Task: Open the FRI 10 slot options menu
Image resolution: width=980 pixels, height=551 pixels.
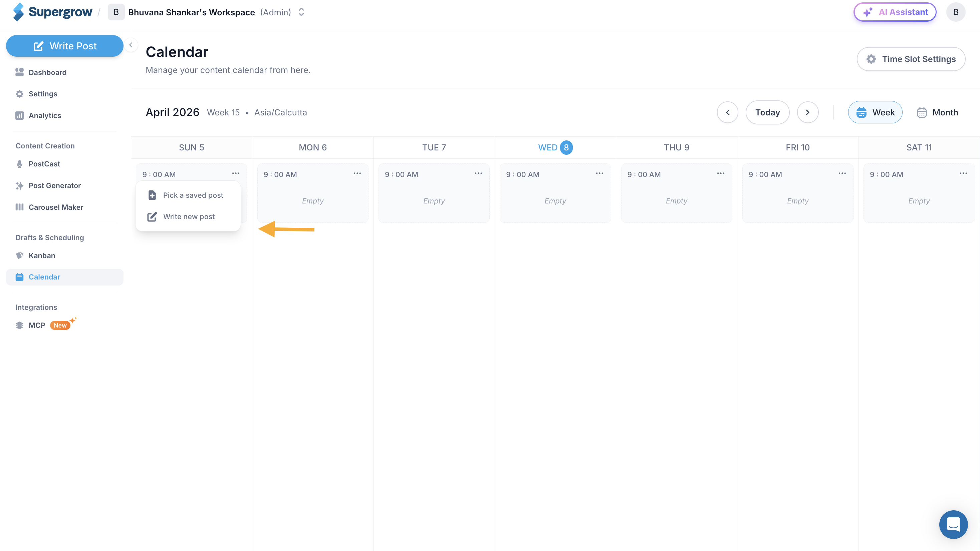Action: tap(842, 173)
